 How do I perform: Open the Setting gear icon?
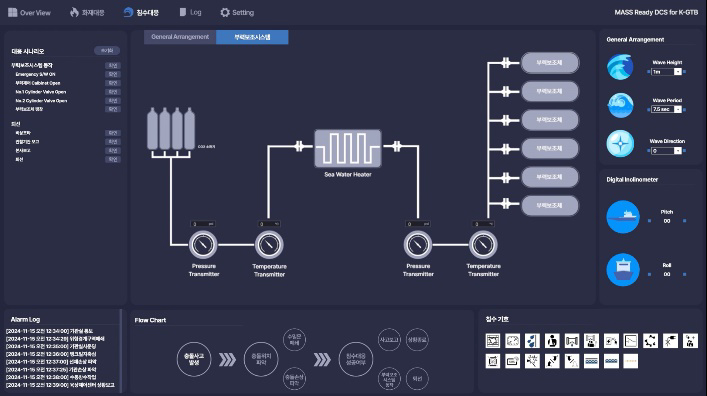pyautogui.click(x=225, y=13)
